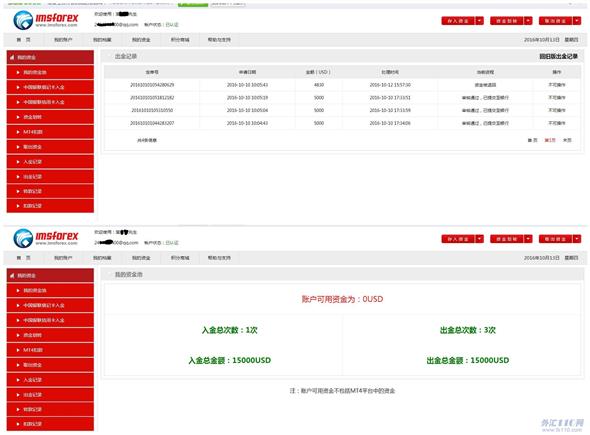Click the chart icon in the 我的资金 sidebar header above 我的资金池
This screenshot has width=590, height=435.
click(12, 275)
